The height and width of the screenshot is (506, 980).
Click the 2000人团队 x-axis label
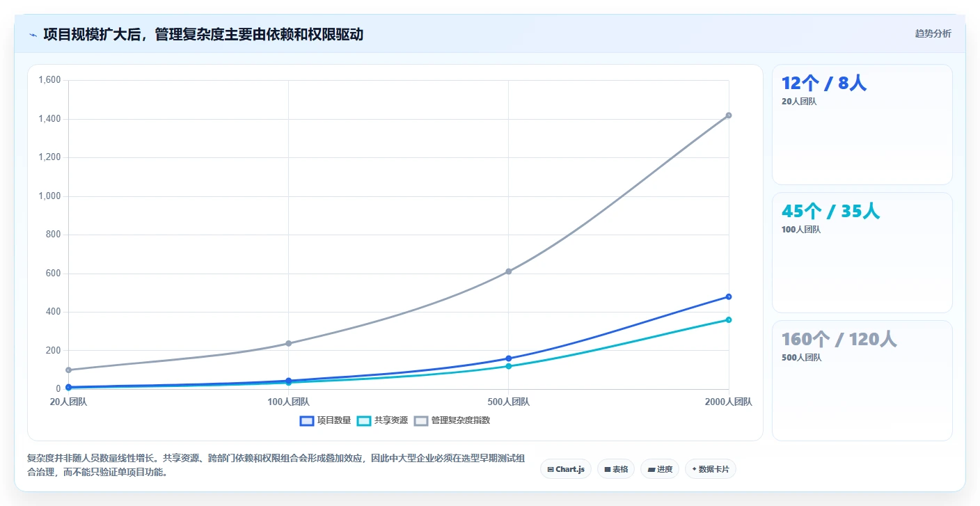729,402
